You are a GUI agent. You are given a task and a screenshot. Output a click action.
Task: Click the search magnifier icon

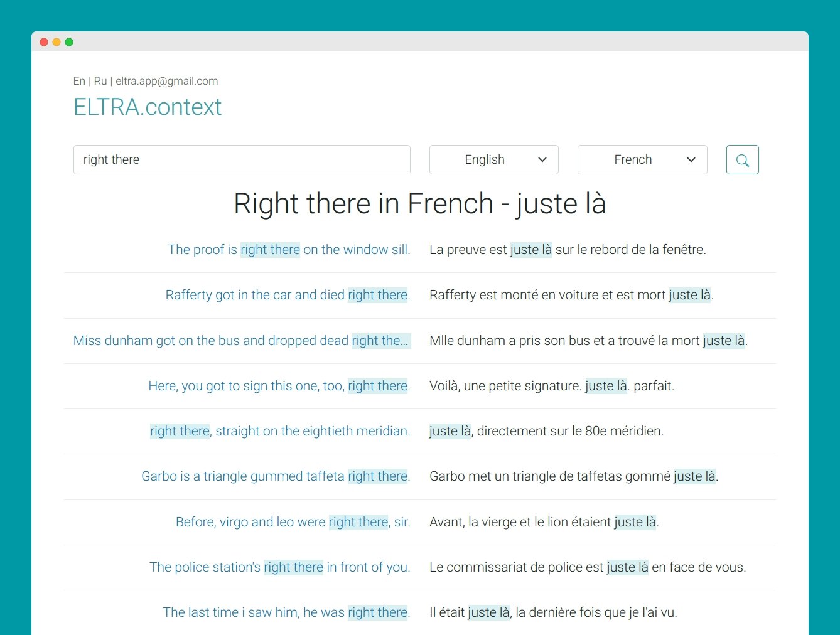tap(742, 159)
